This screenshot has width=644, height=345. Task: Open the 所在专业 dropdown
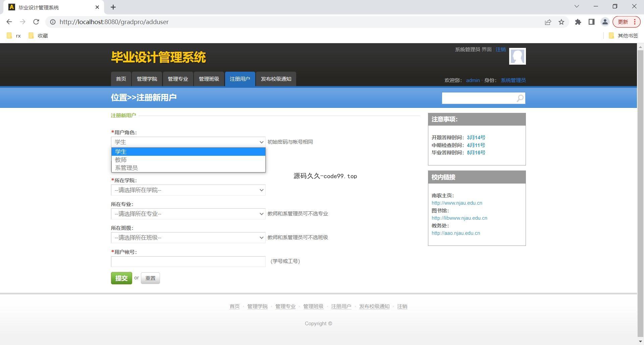click(188, 214)
